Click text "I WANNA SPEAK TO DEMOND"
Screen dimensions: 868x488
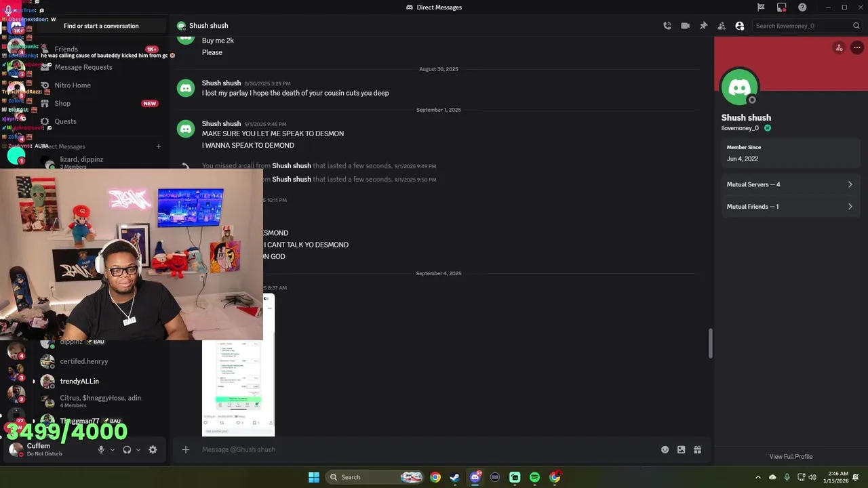pos(248,145)
